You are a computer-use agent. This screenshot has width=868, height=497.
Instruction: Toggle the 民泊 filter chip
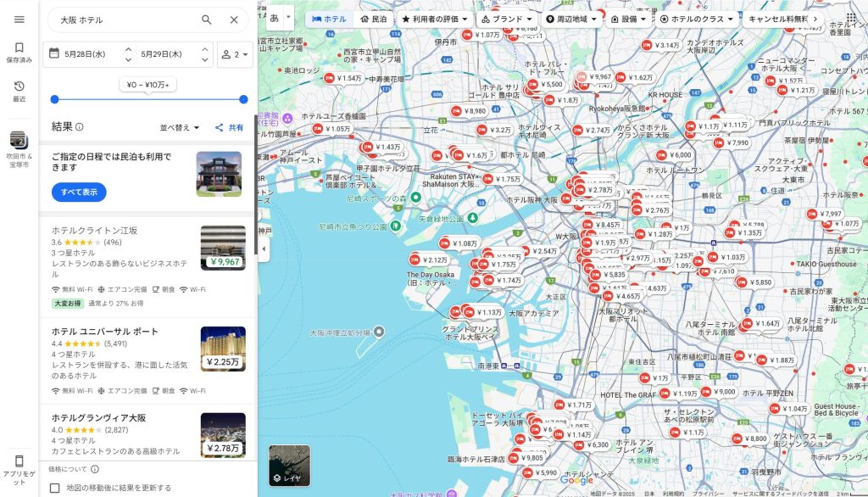(x=373, y=19)
